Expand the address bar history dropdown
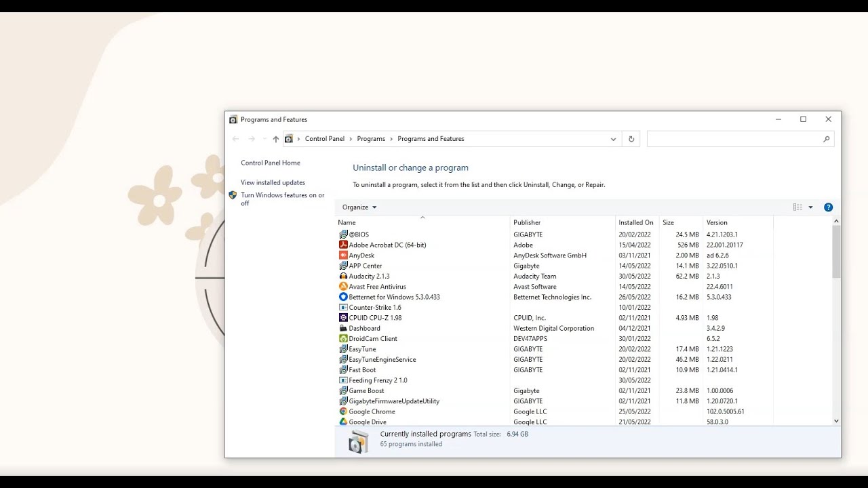868x488 pixels. [613, 139]
